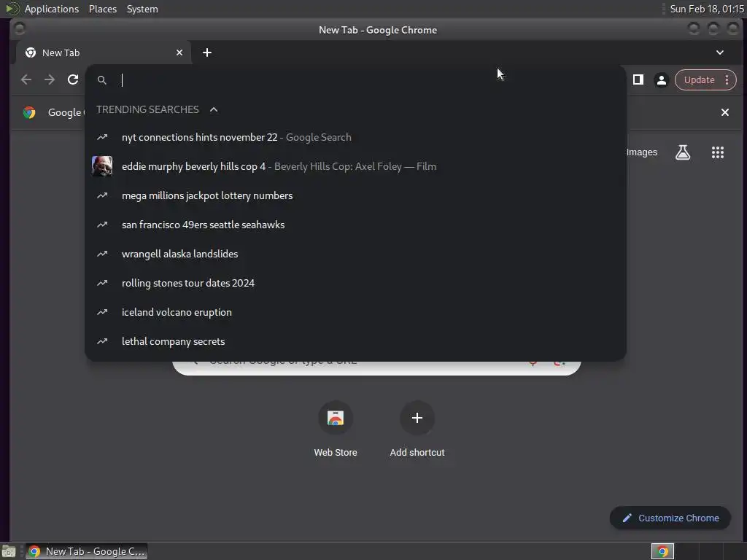Dismiss the Google Chrome infobar with X
Screen dimensions: 747x560
pyautogui.click(x=724, y=112)
